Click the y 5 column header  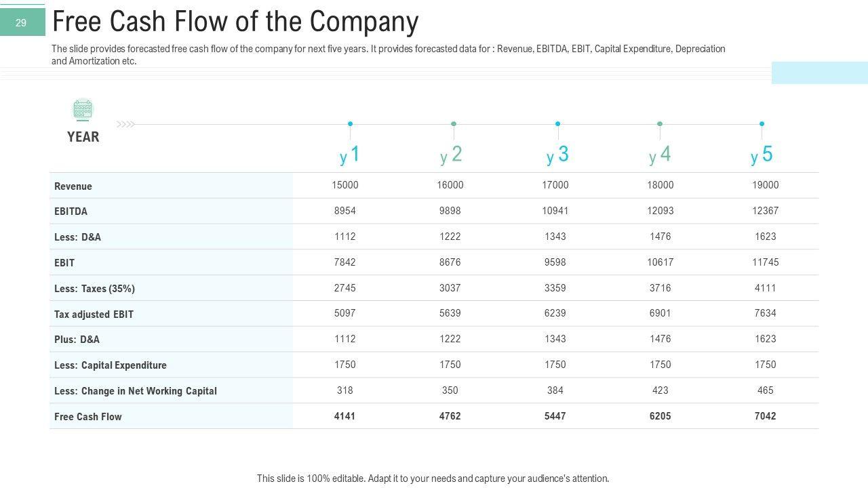(x=762, y=155)
